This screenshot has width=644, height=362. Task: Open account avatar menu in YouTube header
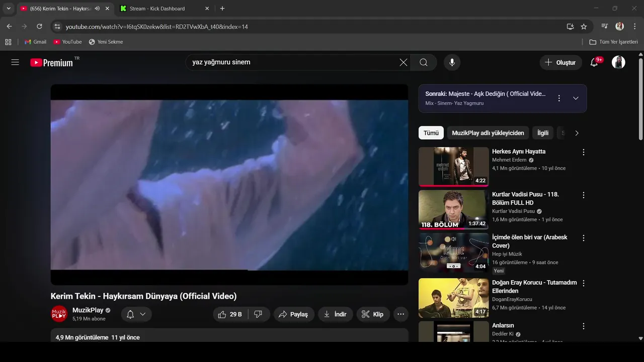(x=618, y=62)
